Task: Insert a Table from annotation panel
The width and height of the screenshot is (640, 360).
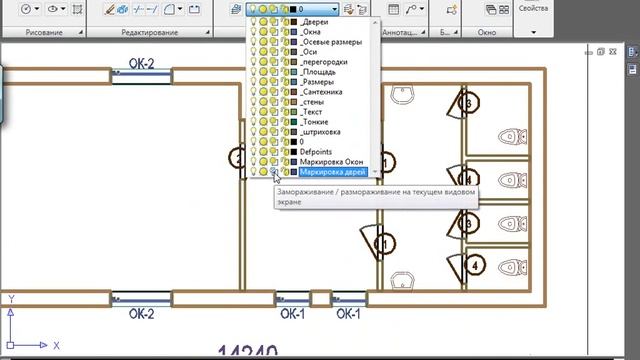Action: (x=393, y=9)
